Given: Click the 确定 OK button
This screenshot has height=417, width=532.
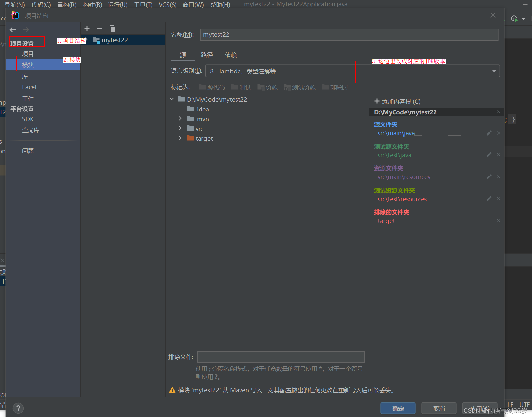Looking at the screenshot, I should click(398, 409).
